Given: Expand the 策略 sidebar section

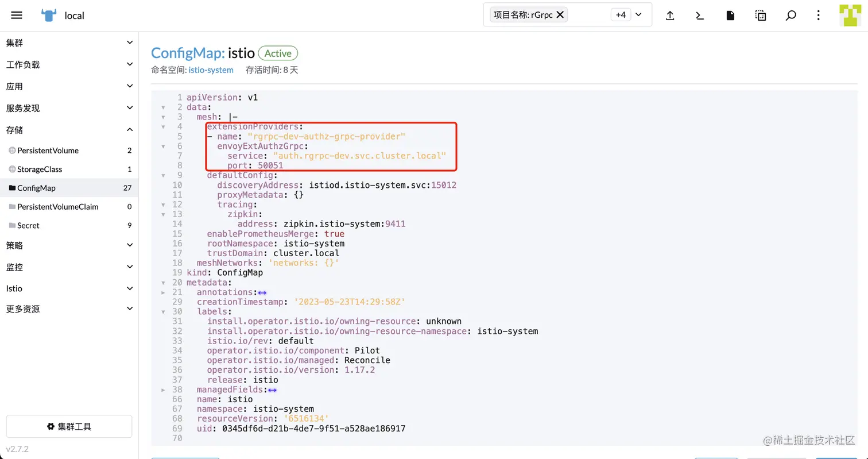Looking at the screenshot, I should (69, 245).
